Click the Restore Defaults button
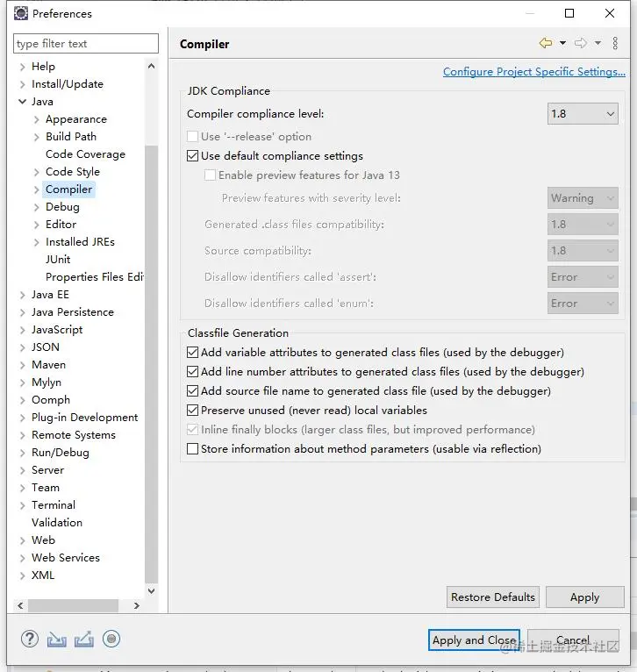 coord(493,597)
